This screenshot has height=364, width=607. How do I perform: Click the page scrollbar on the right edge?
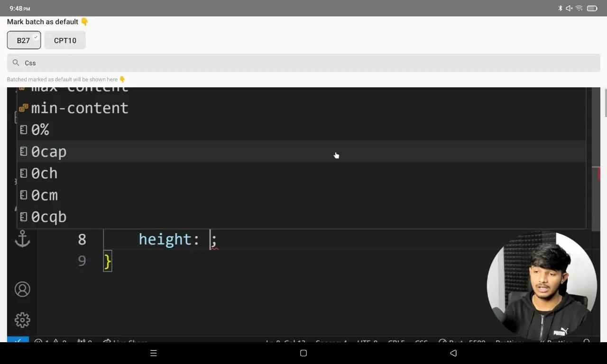605,102
